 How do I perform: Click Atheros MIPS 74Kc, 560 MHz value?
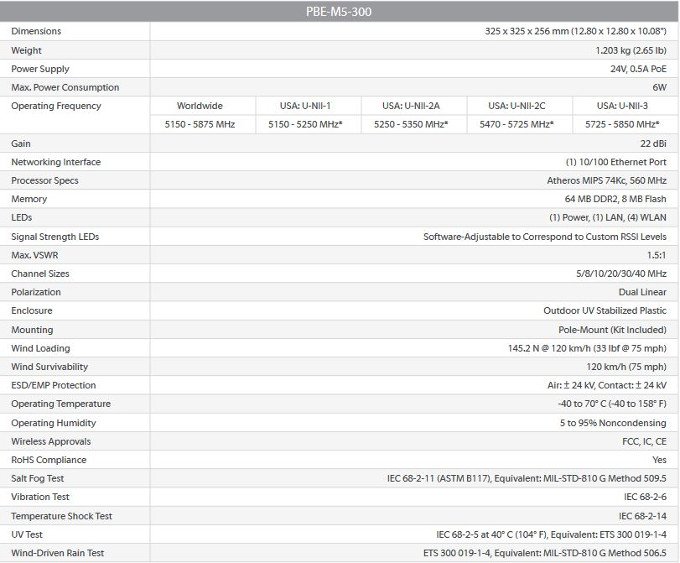coord(607,180)
